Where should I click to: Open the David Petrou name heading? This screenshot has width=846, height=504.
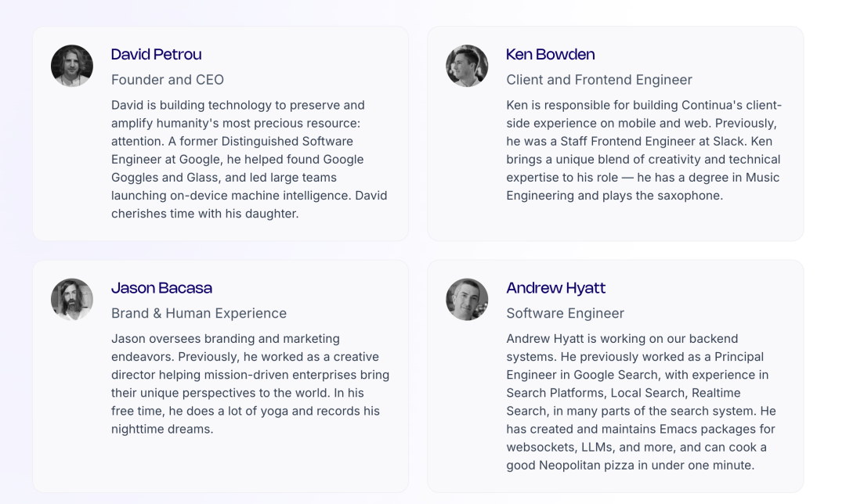point(157,54)
